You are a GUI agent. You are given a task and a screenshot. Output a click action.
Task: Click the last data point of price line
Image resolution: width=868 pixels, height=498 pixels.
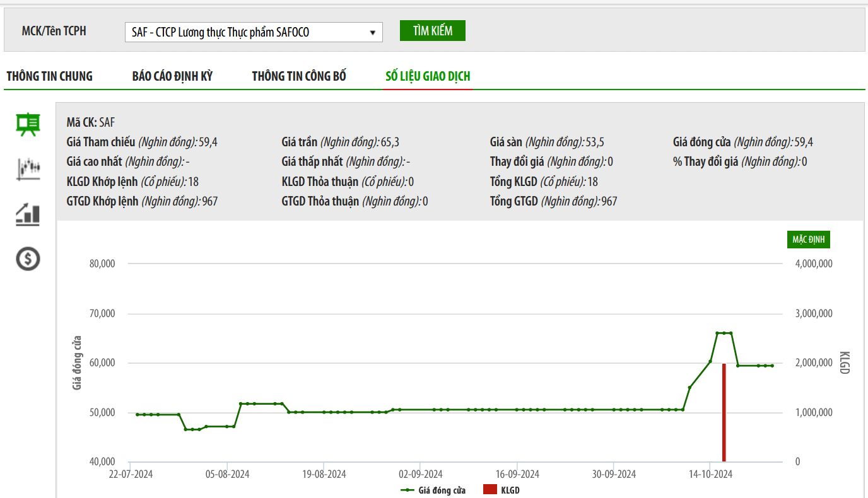pos(771,366)
